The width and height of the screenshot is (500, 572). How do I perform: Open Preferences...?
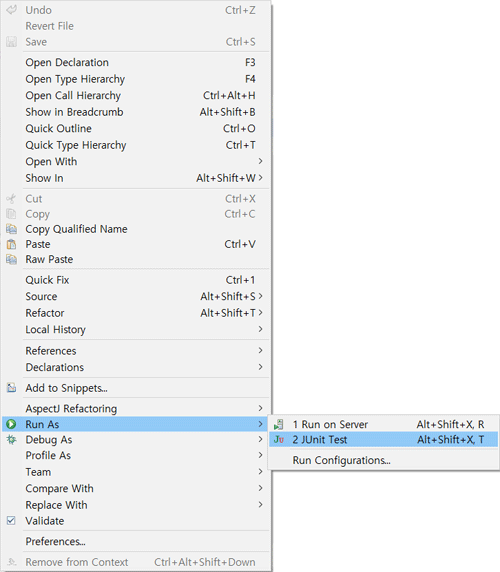tap(137, 541)
